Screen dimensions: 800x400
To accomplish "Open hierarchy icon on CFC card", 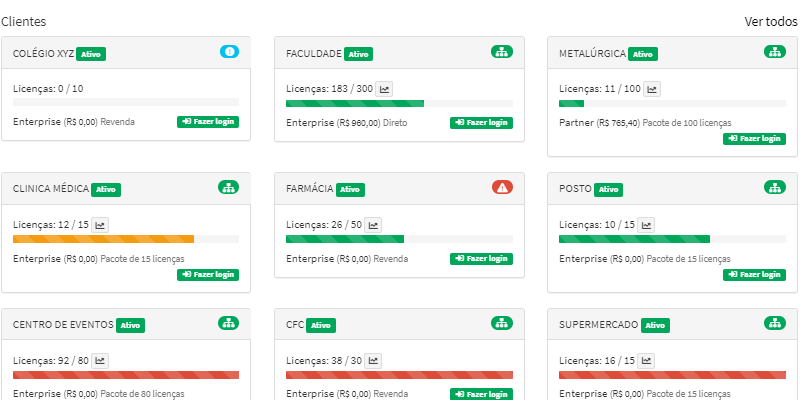I will coord(502,323).
